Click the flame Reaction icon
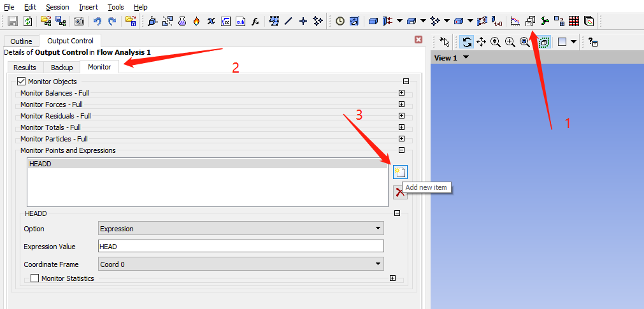 point(196,21)
